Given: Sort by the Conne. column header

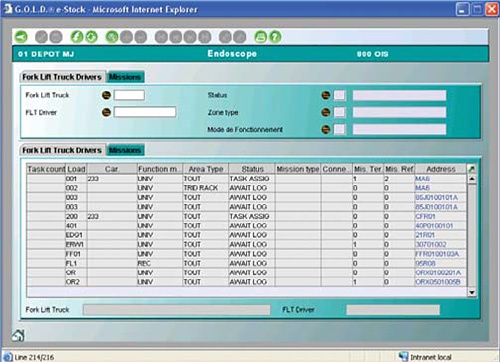Looking at the screenshot, I should pos(337,169).
